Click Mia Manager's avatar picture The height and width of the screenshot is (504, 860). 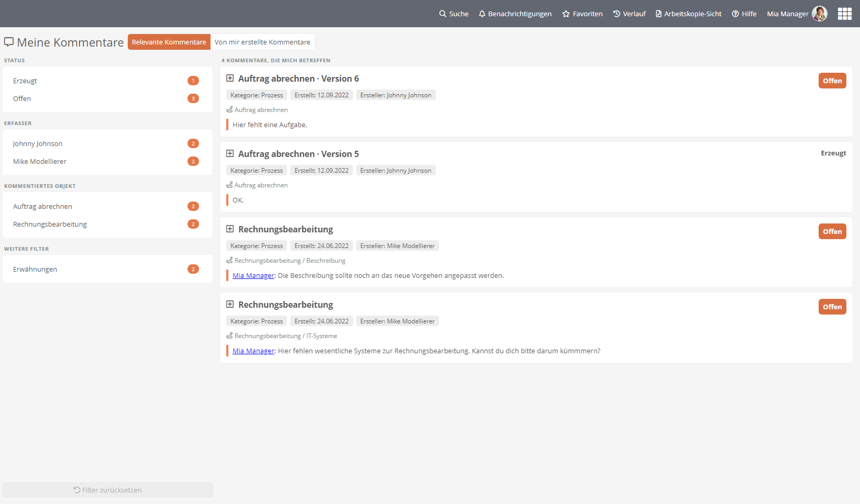[x=820, y=14]
